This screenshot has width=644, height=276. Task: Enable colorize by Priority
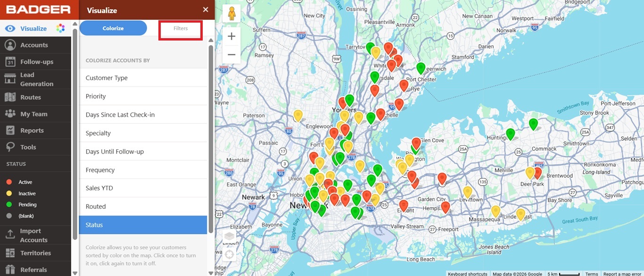(143, 96)
